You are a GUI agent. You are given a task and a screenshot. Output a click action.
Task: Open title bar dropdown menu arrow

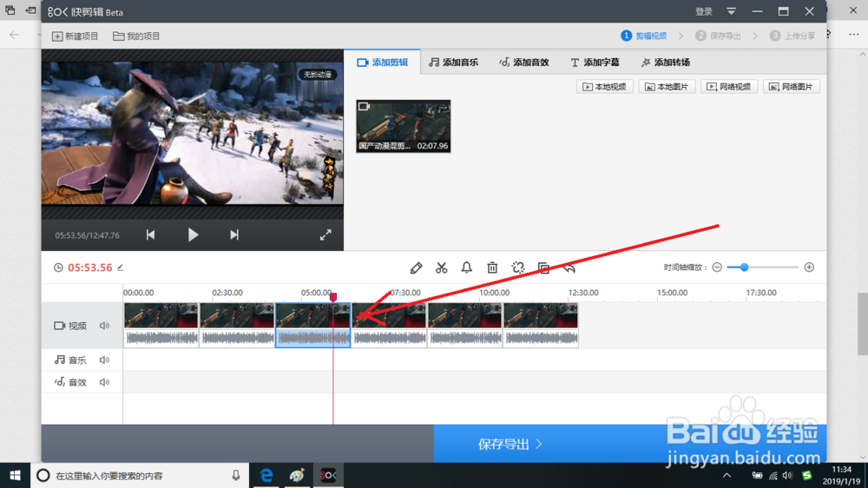coord(731,11)
